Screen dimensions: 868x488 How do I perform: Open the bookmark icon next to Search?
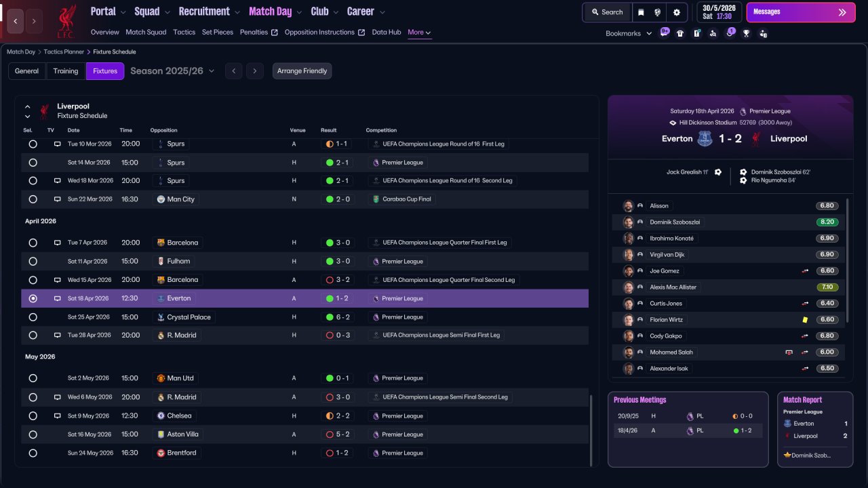(642, 12)
